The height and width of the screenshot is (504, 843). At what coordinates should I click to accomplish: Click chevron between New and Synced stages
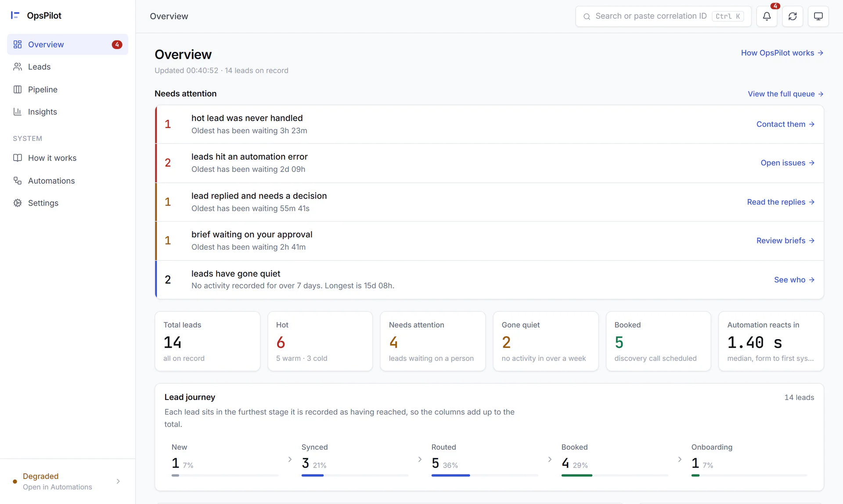coord(290,459)
